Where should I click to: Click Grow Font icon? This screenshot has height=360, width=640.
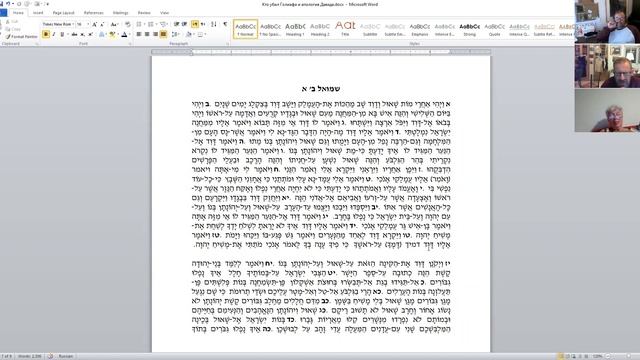(94, 24)
